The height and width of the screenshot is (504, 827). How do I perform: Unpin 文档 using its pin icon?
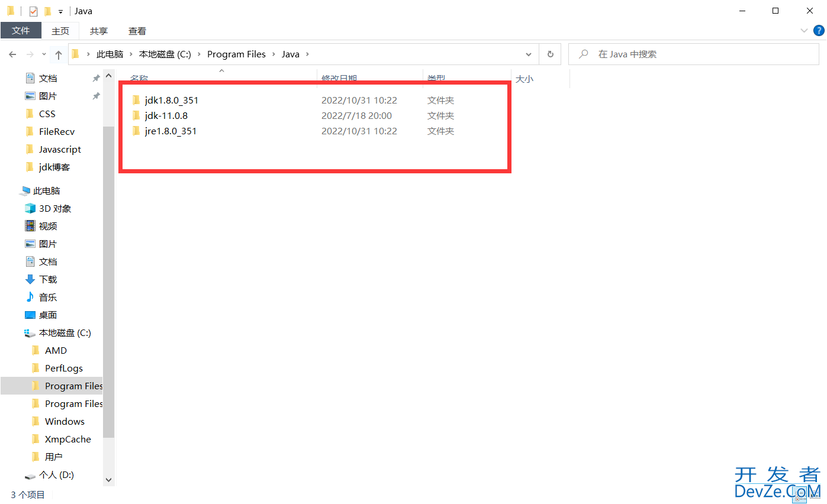(x=96, y=78)
